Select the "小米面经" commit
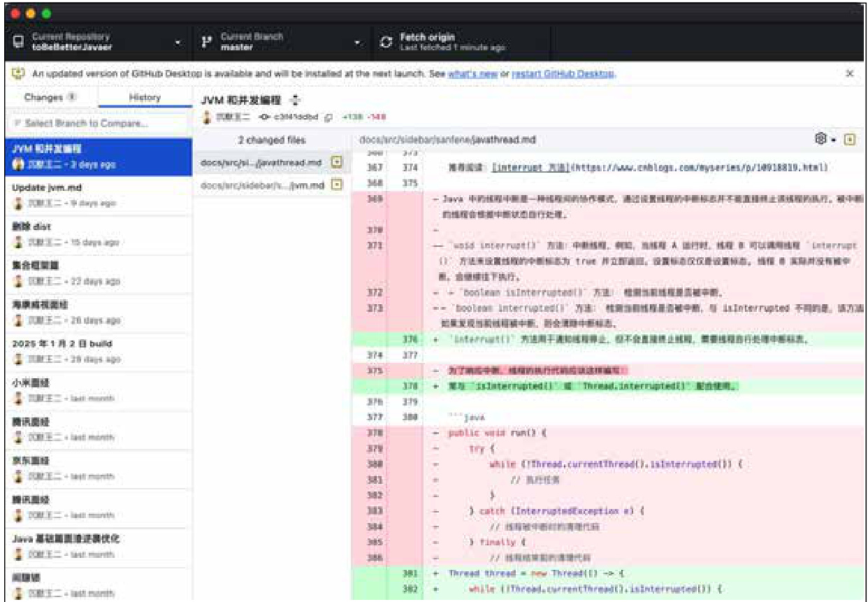This screenshot has height=602, width=868. coord(98,391)
